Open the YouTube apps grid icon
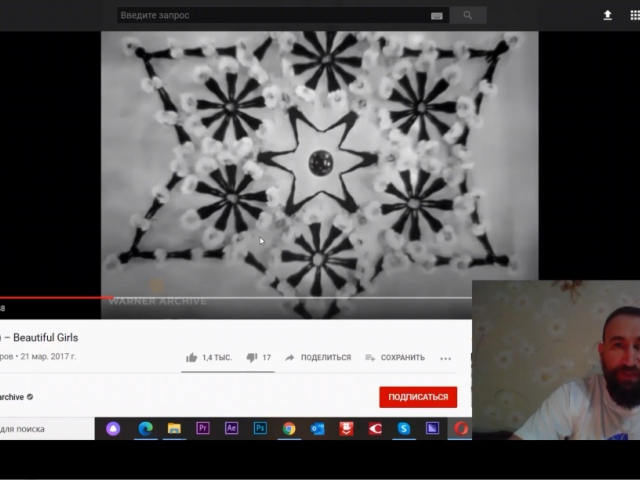 pos(635,16)
